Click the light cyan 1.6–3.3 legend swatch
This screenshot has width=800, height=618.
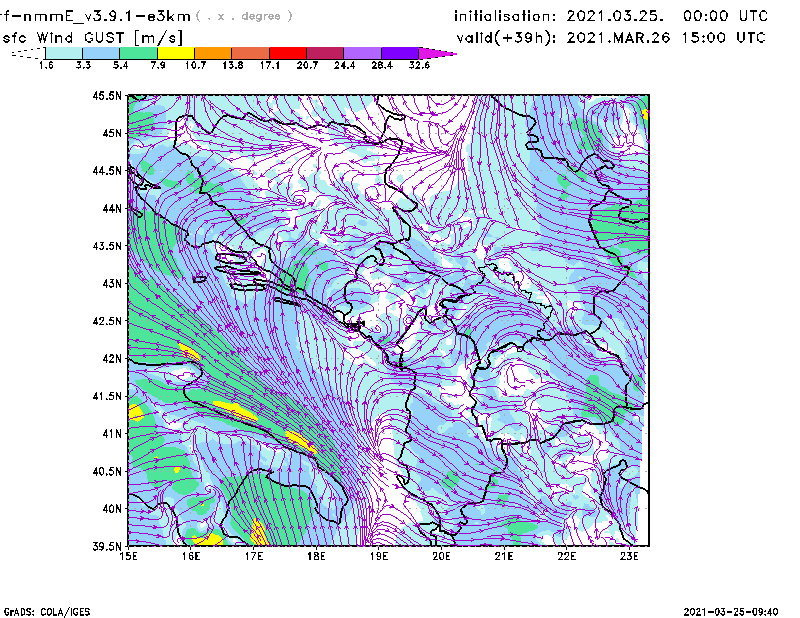64,53
